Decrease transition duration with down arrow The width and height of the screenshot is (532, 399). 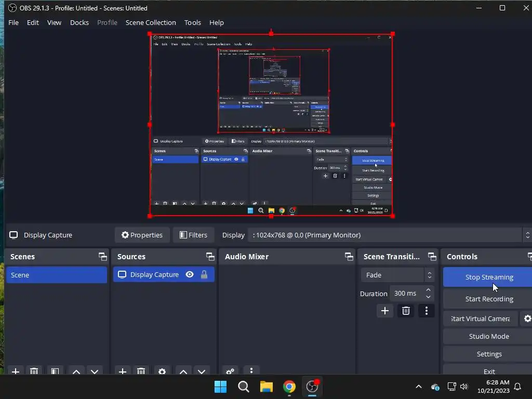pyautogui.click(x=428, y=297)
